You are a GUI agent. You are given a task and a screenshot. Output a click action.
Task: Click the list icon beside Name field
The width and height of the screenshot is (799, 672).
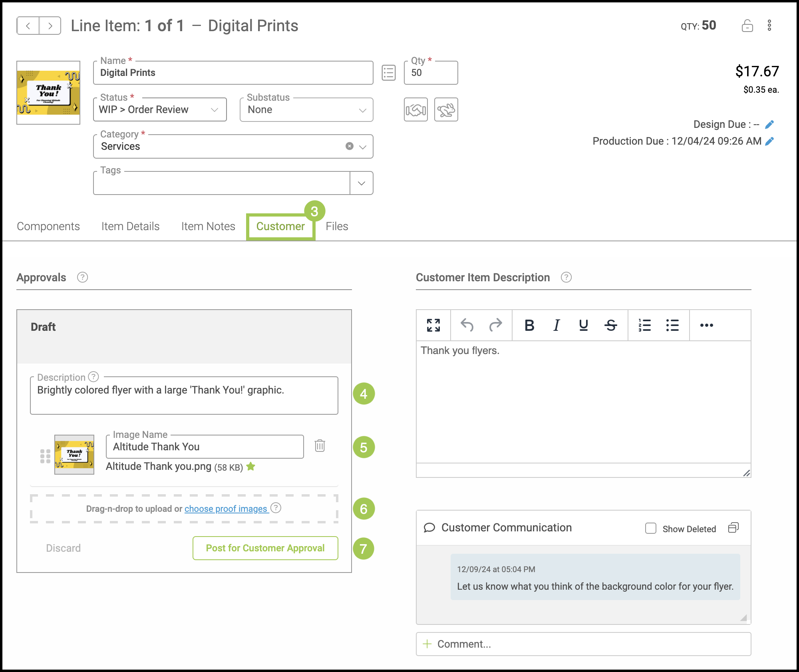(x=388, y=73)
